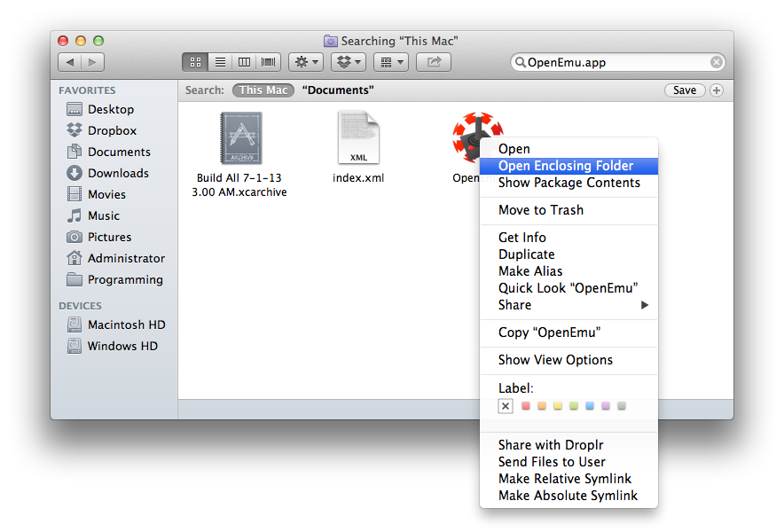Switch to list view in the toolbar
The width and height of the screenshot is (784, 532).
219,62
